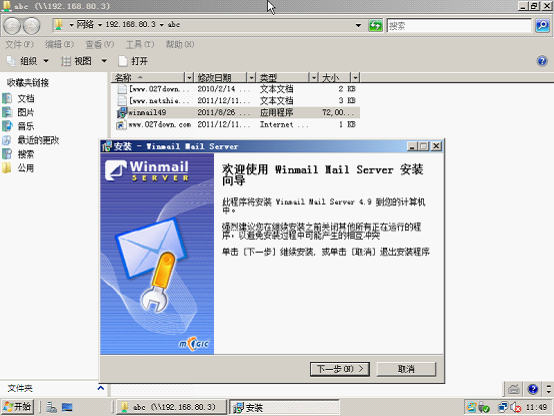
Task: Sort by 大小 column header
Action: [x=335, y=77]
